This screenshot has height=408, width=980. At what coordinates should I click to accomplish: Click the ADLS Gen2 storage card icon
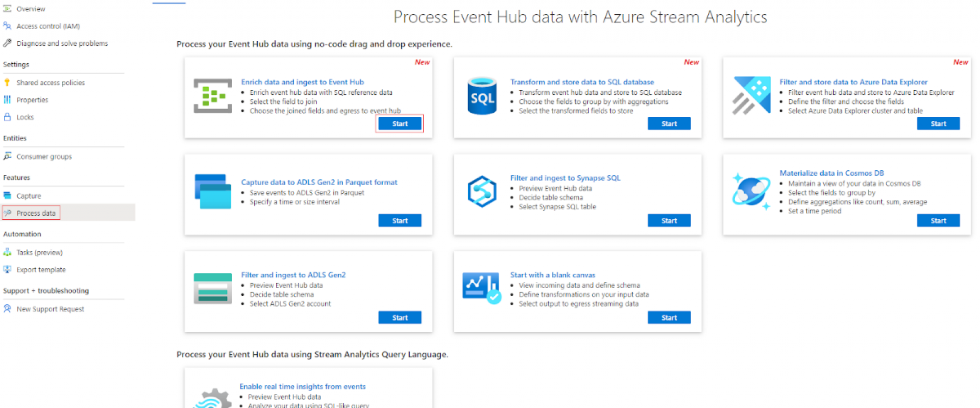[x=213, y=289]
